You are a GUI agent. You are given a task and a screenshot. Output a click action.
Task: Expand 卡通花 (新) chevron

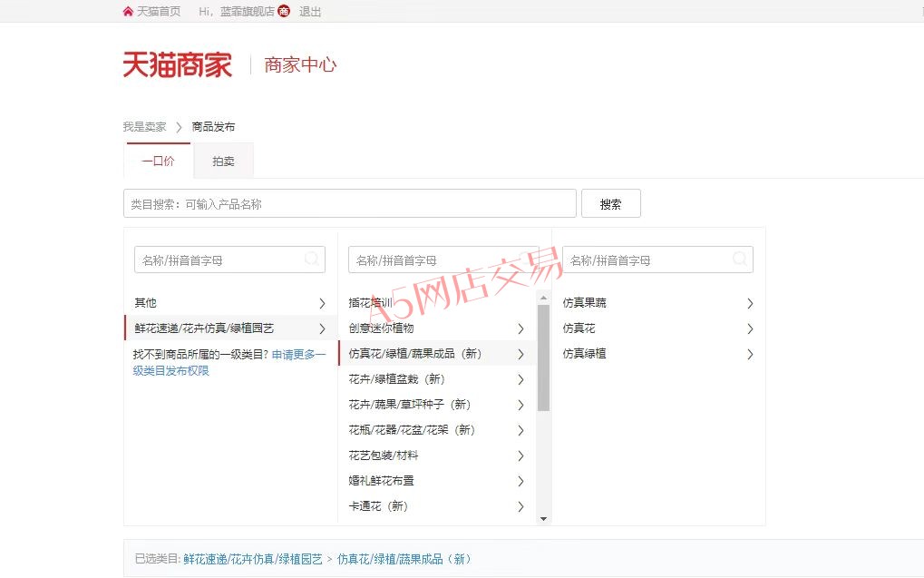[x=520, y=506]
